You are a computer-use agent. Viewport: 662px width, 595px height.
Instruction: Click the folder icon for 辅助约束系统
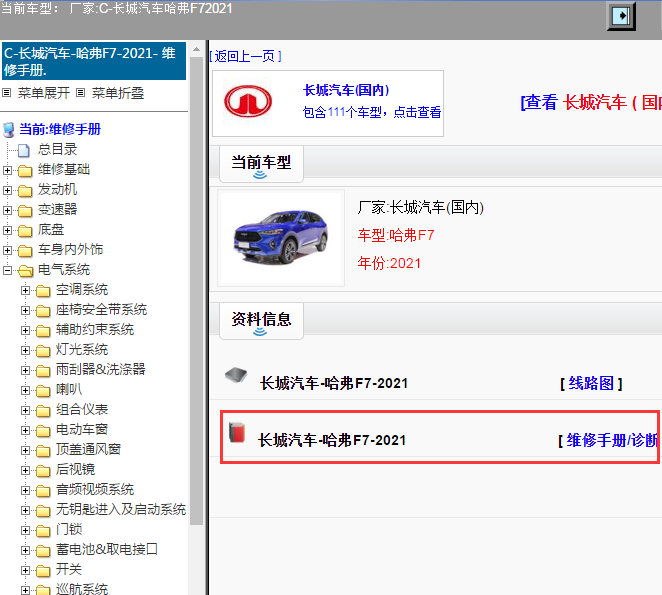43,331
